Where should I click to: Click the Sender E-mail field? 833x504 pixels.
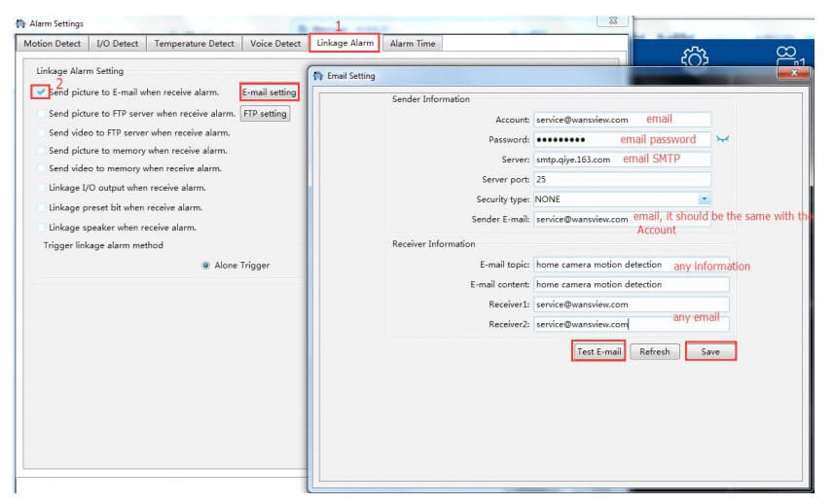[x=622, y=219]
